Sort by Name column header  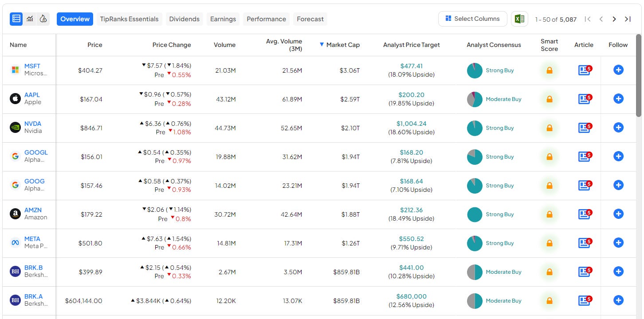tap(18, 45)
